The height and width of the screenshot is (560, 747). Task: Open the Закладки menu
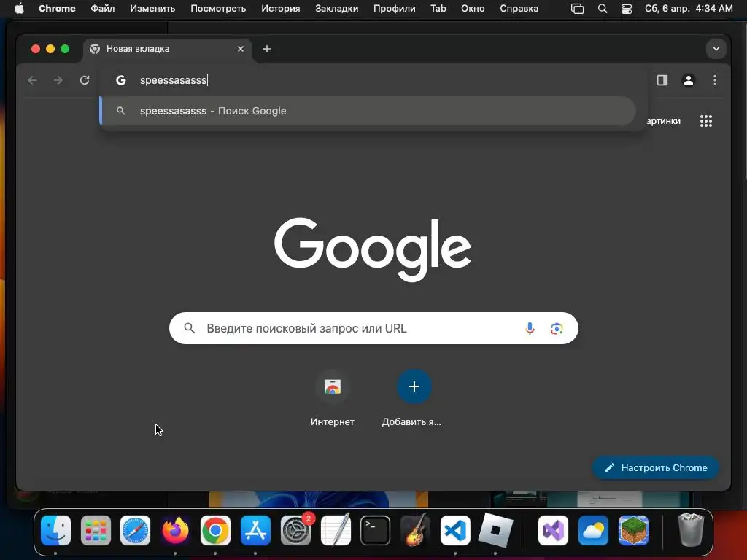(337, 9)
